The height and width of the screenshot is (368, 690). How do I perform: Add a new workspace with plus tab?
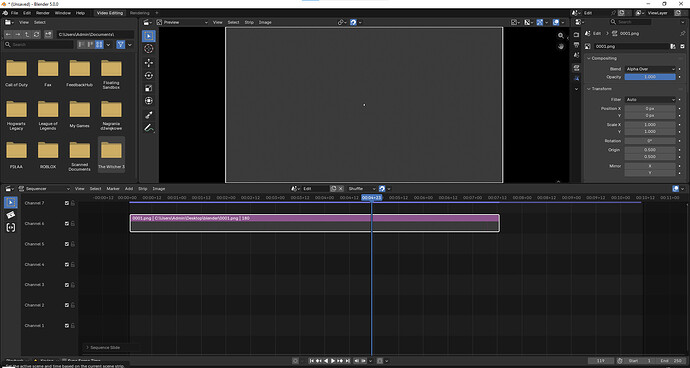tap(157, 13)
